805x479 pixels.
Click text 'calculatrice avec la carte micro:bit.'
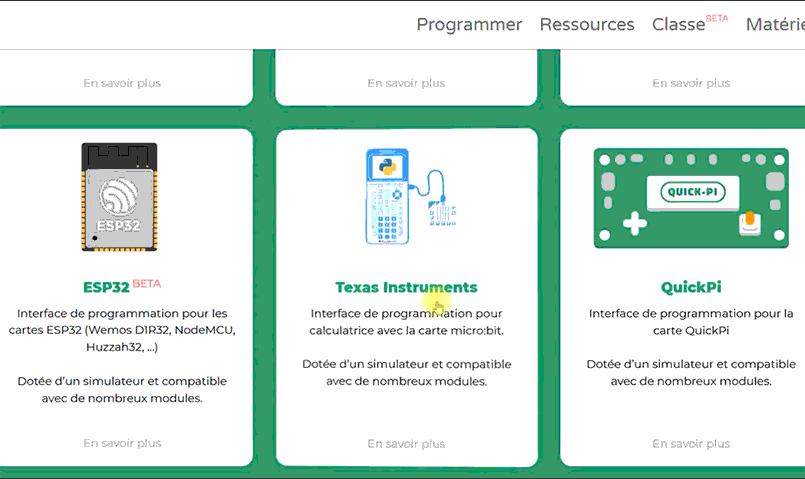tap(406, 331)
